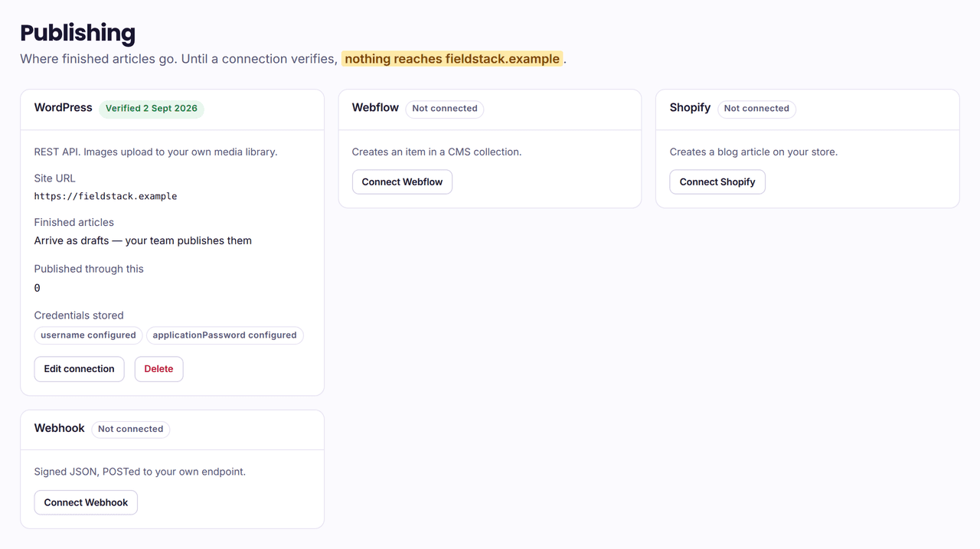Image resolution: width=980 pixels, height=549 pixels.
Task: Click the Shopify card title
Action: [x=690, y=108]
